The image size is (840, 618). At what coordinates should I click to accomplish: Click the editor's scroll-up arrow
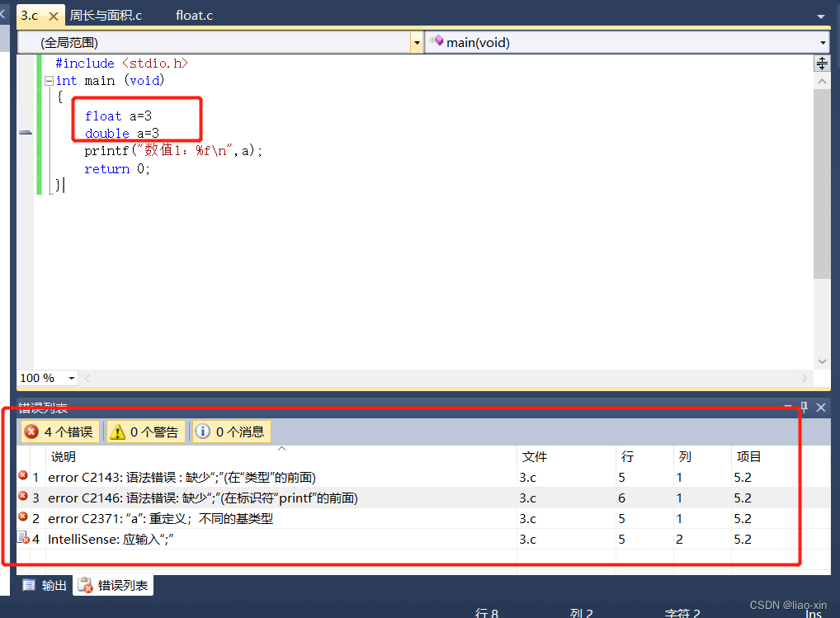[822, 81]
